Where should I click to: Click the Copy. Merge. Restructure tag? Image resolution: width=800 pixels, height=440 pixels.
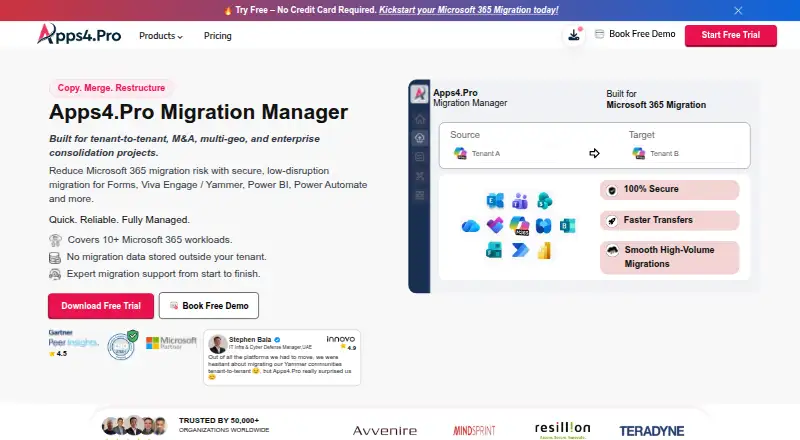[111, 88]
